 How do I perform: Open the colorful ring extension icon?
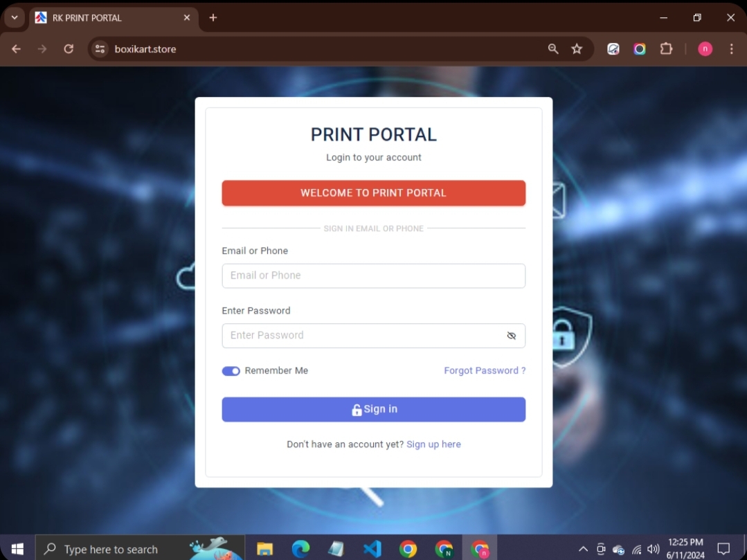(x=639, y=48)
